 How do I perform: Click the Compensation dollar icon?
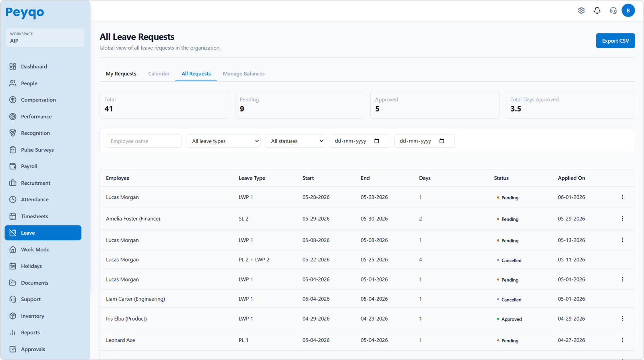13,100
